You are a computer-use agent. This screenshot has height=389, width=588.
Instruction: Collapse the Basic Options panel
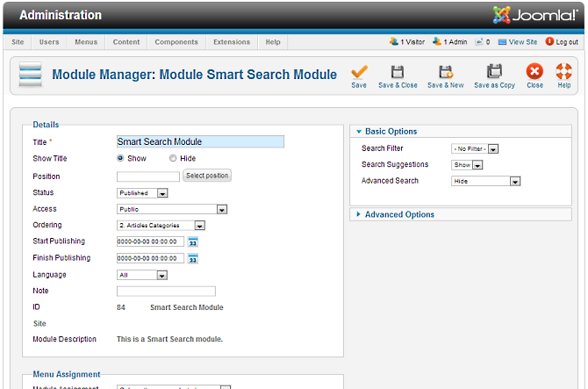461,132
